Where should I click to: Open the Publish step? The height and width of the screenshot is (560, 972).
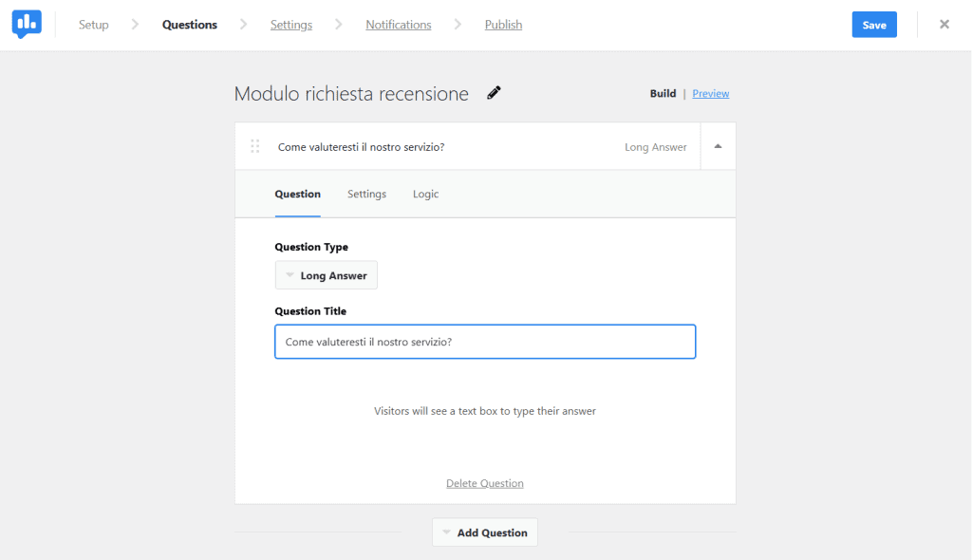[x=503, y=25]
